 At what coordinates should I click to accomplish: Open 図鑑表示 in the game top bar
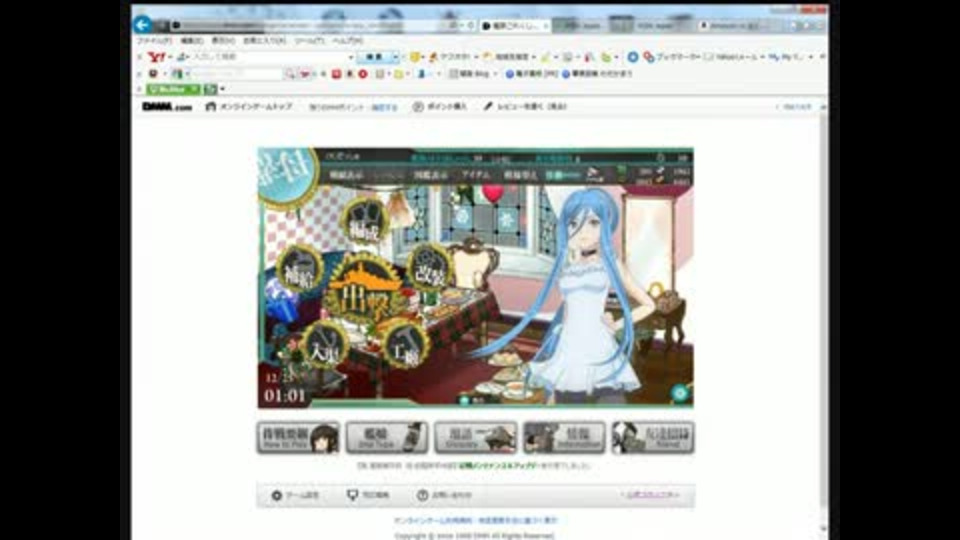point(431,175)
